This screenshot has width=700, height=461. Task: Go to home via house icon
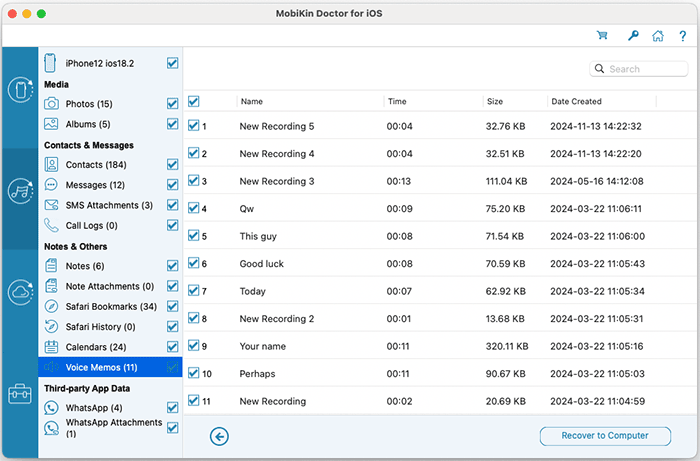click(658, 36)
